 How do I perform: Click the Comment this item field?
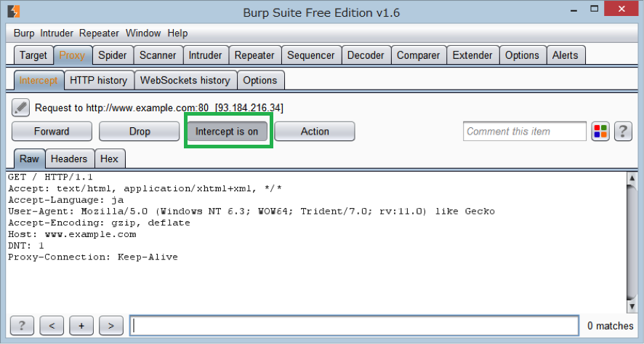525,132
